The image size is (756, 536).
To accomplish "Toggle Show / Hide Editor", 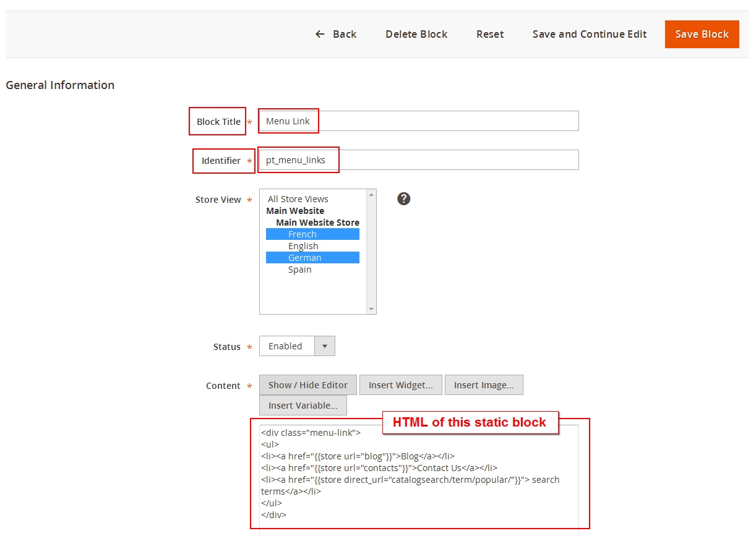I will 308,385.
